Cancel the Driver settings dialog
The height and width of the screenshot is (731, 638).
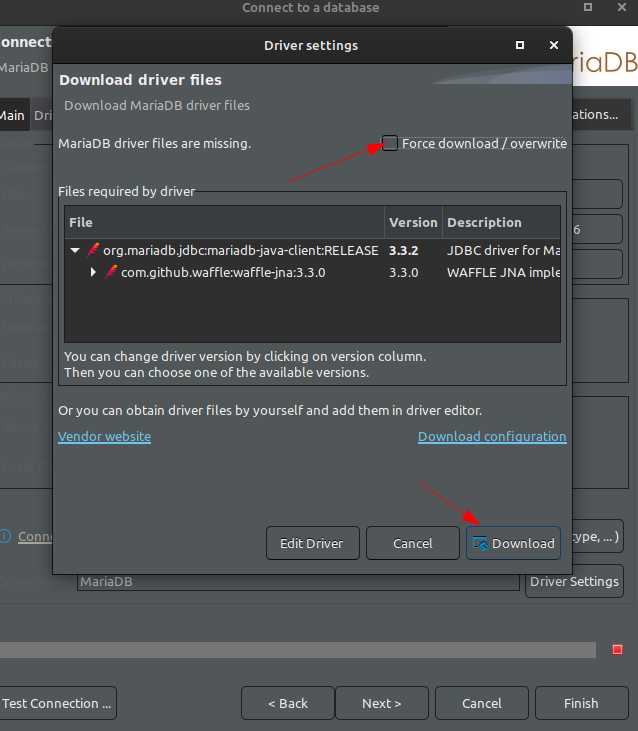pyautogui.click(x=413, y=543)
